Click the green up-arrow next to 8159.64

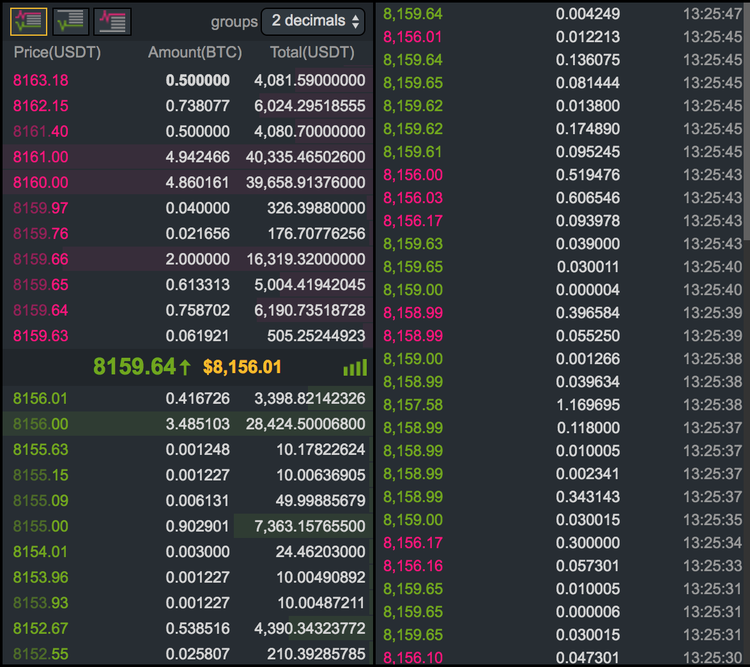click(185, 367)
